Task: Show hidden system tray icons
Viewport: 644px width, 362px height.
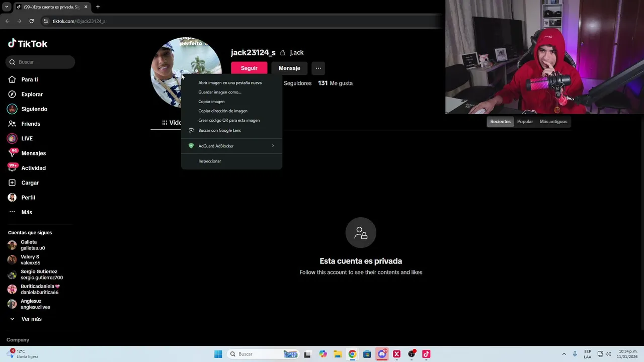Action: pos(563,354)
